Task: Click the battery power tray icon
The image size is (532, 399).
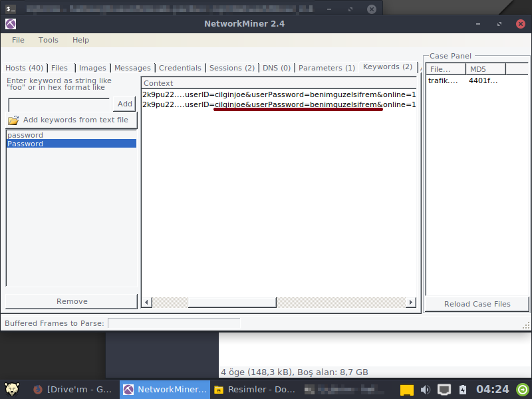Action: click(463, 390)
